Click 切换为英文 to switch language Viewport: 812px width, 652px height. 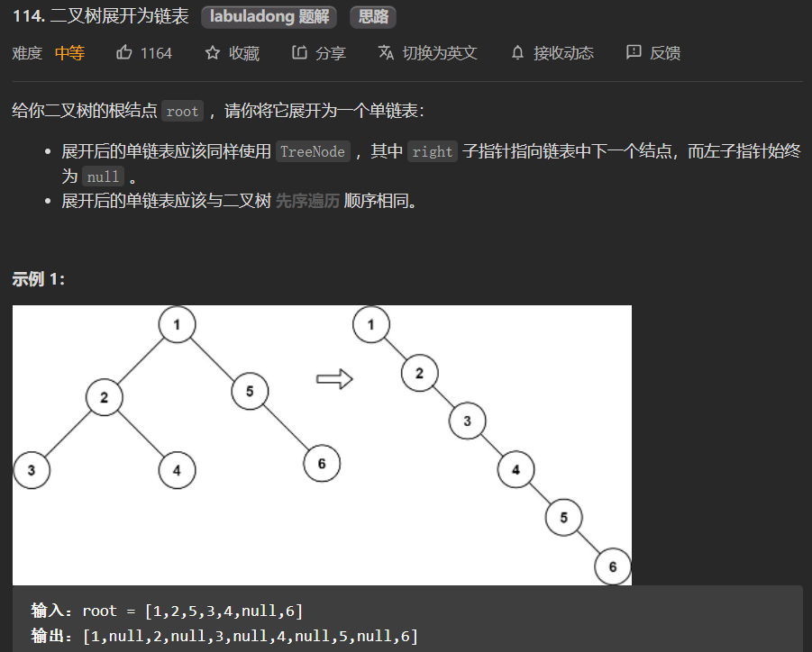(x=440, y=53)
